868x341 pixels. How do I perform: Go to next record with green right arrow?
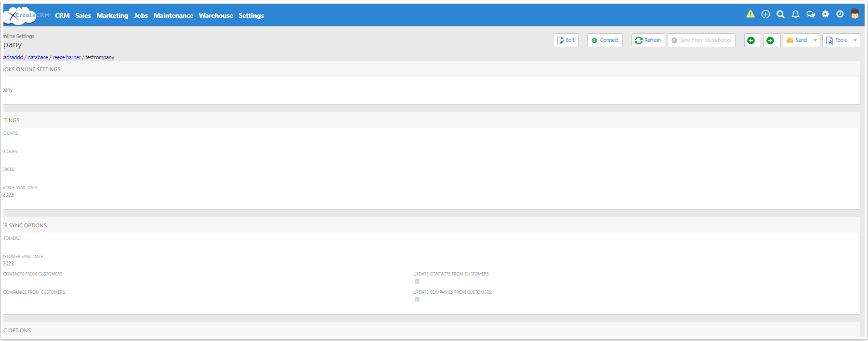click(770, 40)
